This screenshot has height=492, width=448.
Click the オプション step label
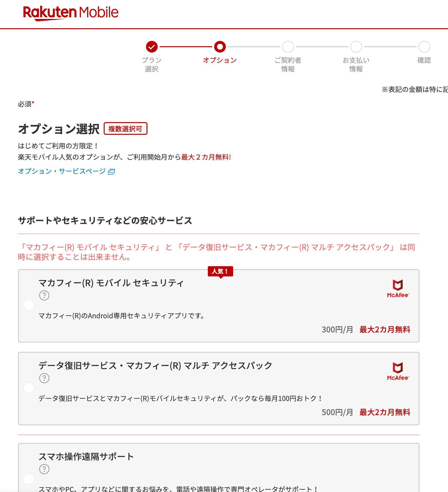(220, 60)
